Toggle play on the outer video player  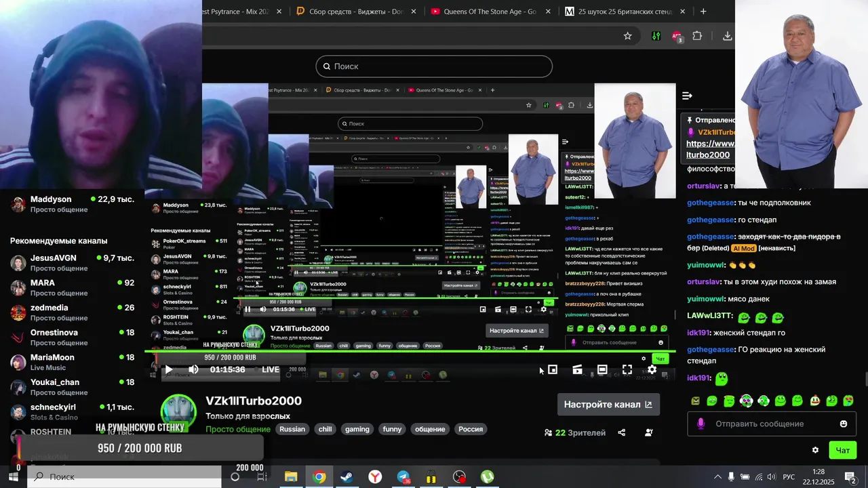click(x=168, y=369)
